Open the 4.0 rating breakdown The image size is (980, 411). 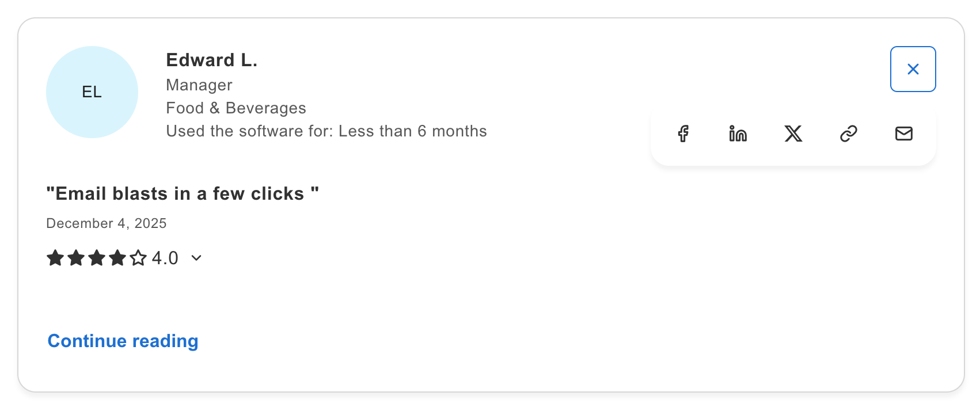(165, 258)
